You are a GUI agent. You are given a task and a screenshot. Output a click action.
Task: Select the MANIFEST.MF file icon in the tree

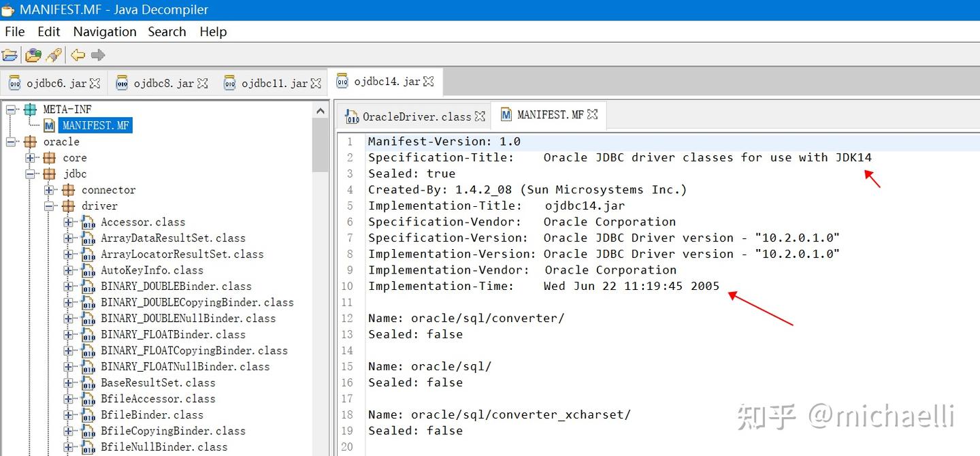click(x=48, y=125)
